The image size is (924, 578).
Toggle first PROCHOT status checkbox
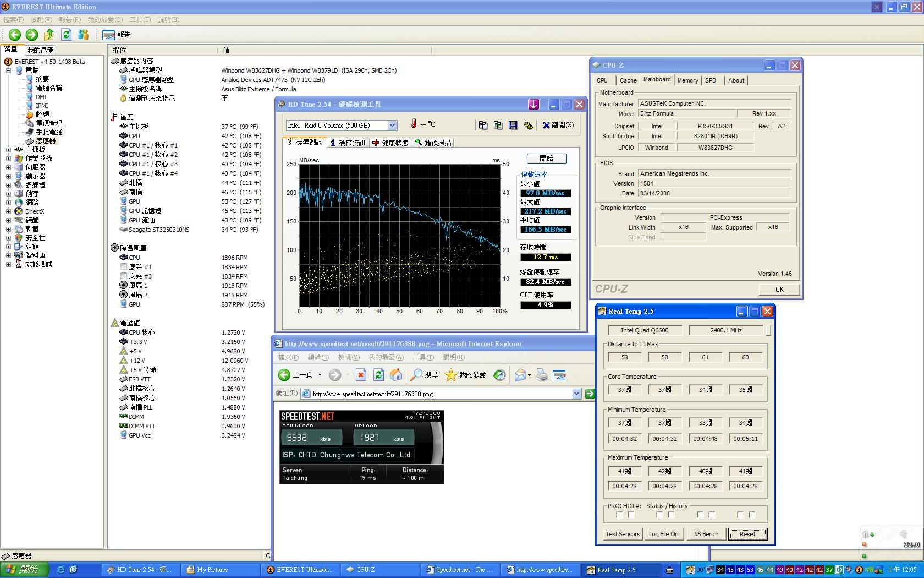click(620, 515)
